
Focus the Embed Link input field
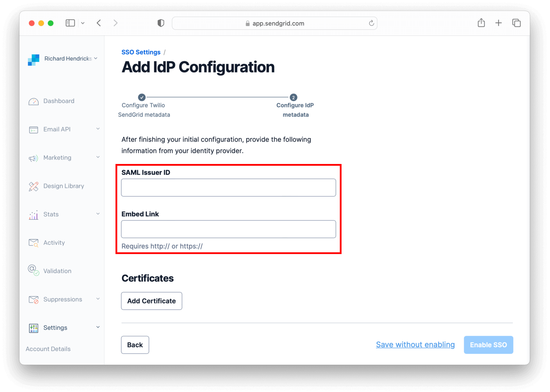pyautogui.click(x=229, y=229)
